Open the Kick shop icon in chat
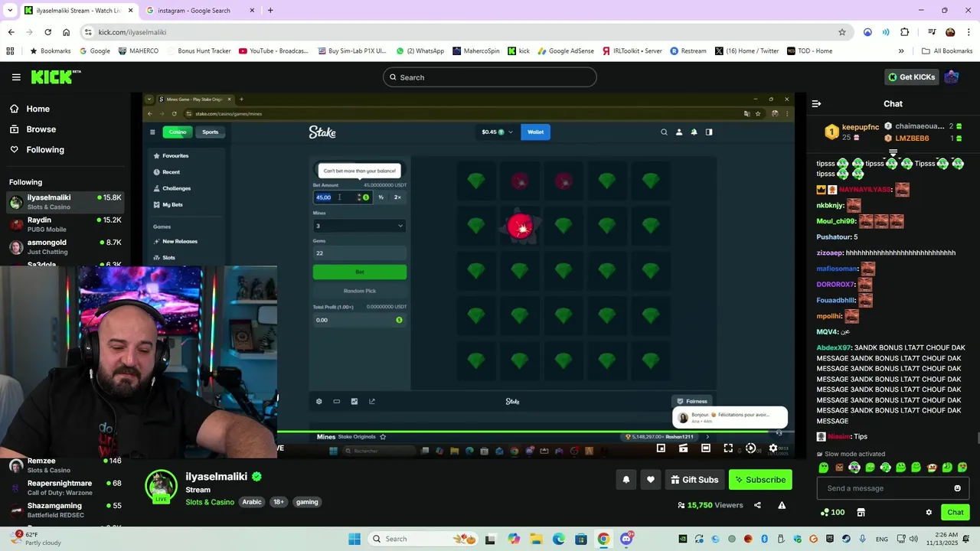Viewport: 980px width, 551px height. [861, 512]
